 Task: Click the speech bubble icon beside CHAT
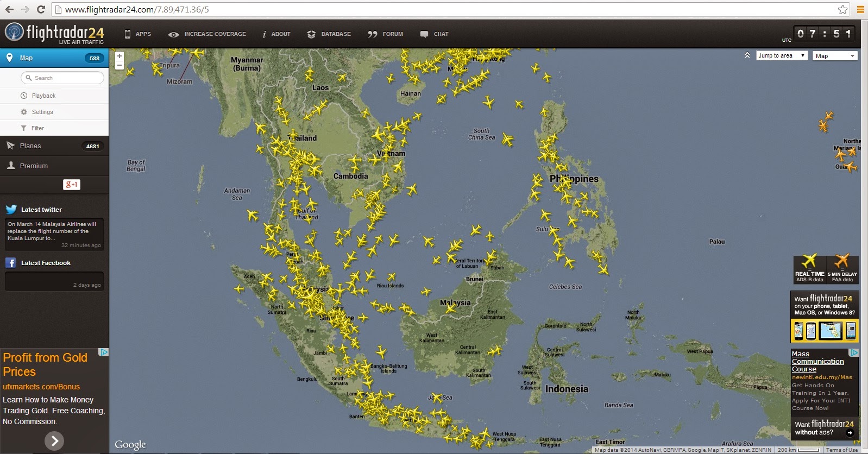coord(424,34)
